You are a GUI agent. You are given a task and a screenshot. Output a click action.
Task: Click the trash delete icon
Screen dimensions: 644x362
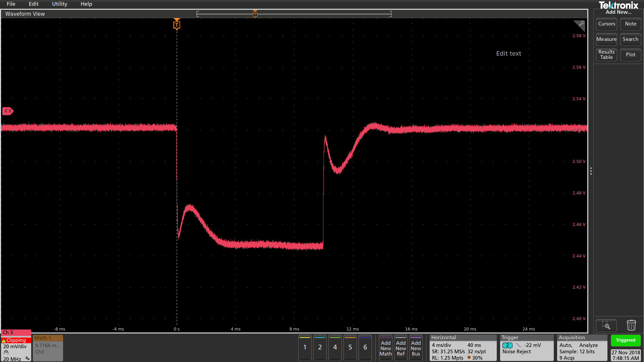coord(631,325)
